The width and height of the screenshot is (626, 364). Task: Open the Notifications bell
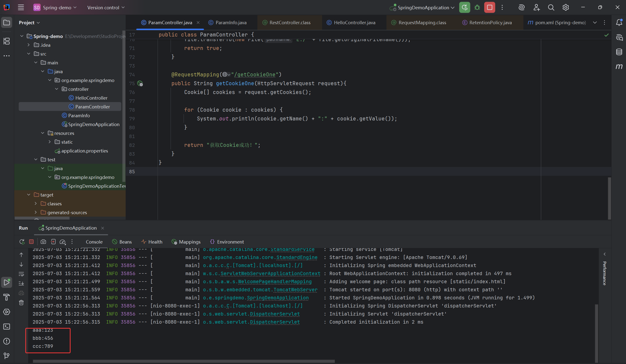[619, 23]
